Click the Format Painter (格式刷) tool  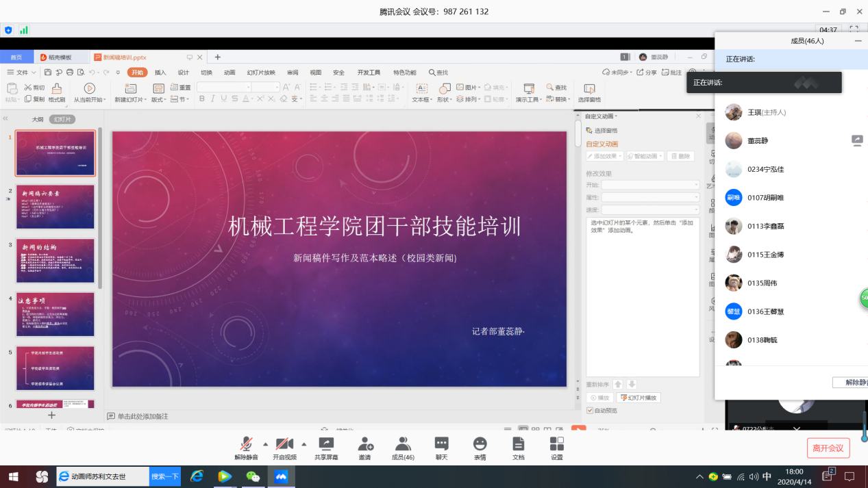pos(57,92)
